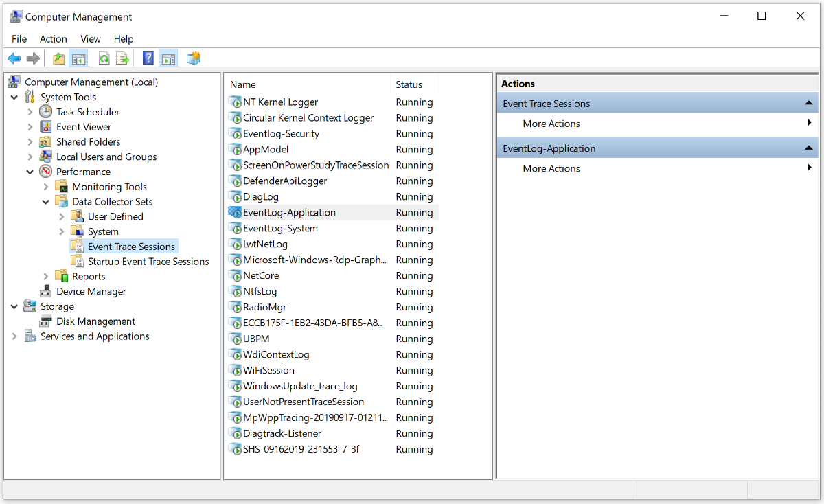Expand Services and Applications node
Viewport: 824px width, 504px height.
point(14,336)
